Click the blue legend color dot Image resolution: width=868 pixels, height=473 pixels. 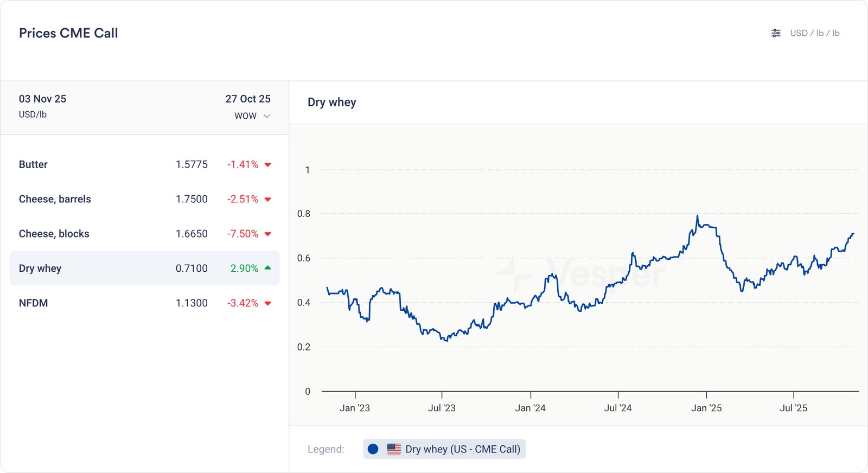tap(373, 449)
